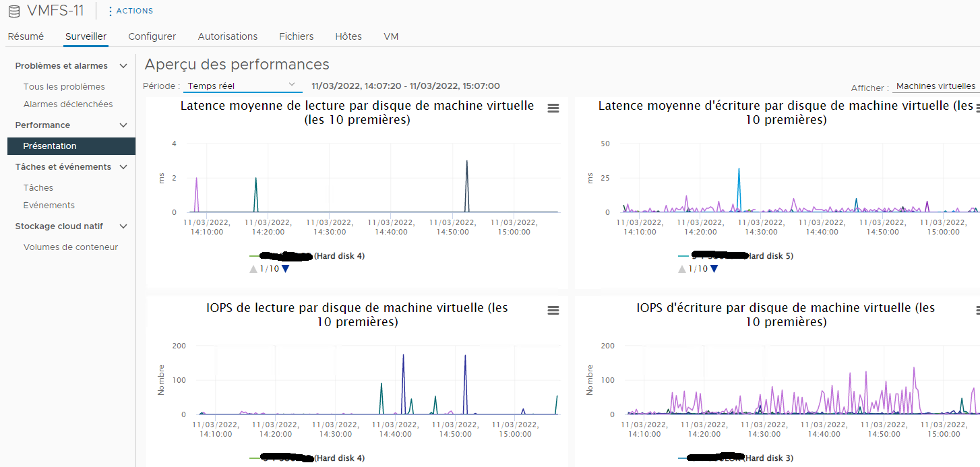Switch to the Résumé tab

coord(26,36)
